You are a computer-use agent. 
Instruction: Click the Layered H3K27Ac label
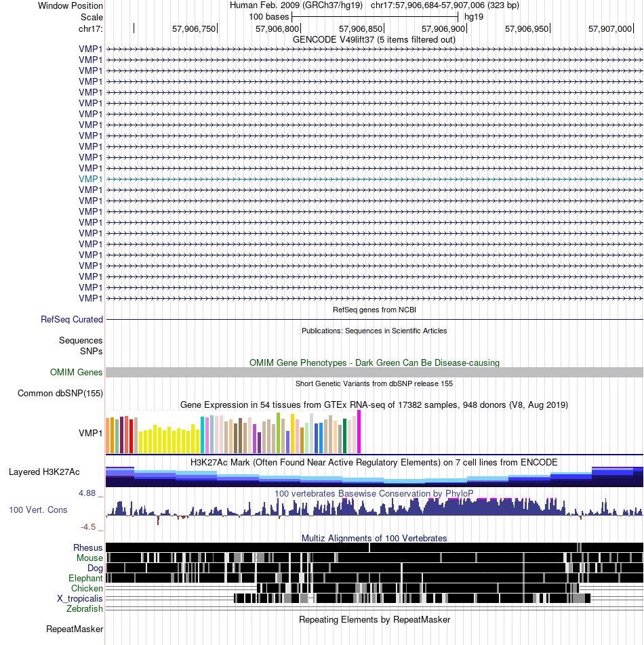[x=44, y=472]
